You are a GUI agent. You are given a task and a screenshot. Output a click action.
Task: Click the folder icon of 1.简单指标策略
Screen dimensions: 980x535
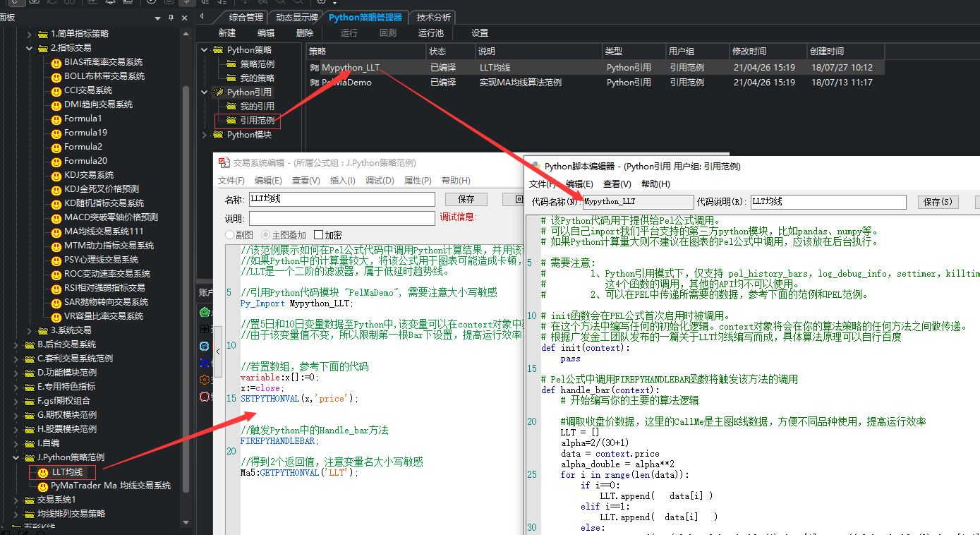point(42,34)
